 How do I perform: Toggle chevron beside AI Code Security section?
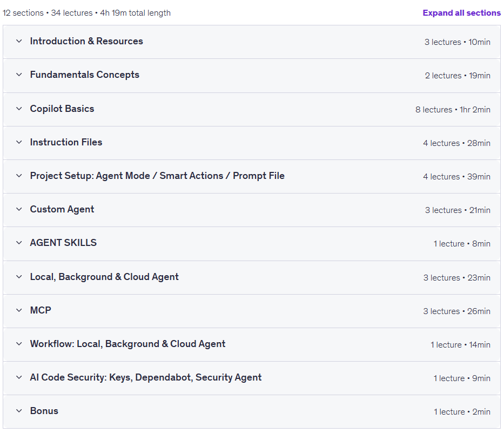pyautogui.click(x=19, y=377)
